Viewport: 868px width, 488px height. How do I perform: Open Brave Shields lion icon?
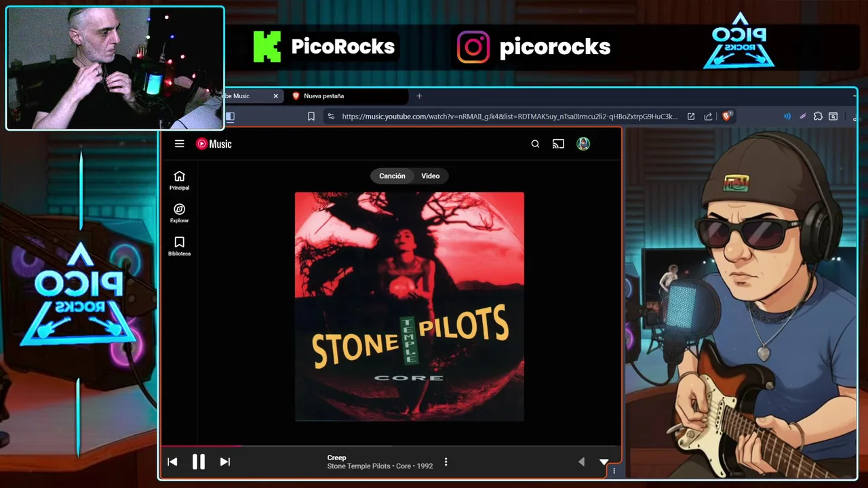[727, 117]
